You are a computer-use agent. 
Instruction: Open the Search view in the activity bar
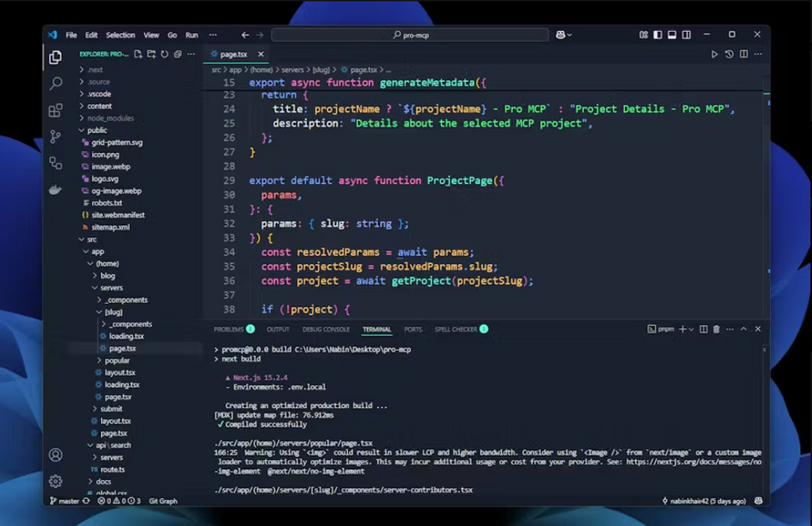(55, 83)
